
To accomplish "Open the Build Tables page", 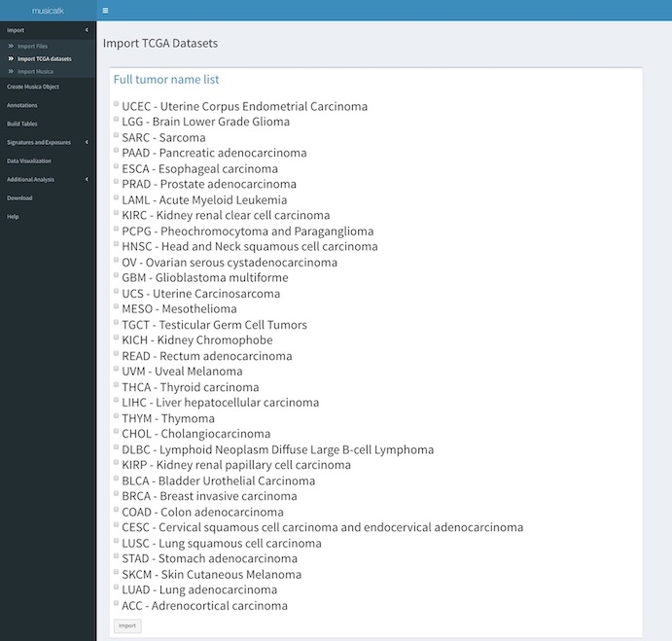I will 22,124.
